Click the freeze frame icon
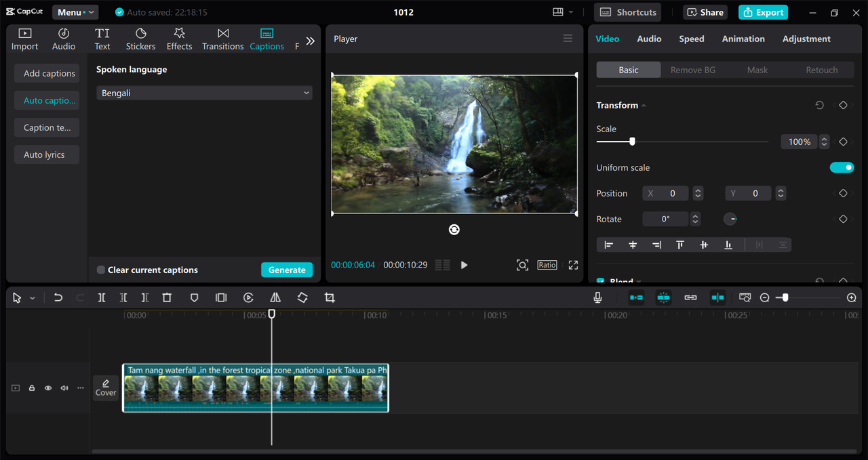 click(221, 298)
